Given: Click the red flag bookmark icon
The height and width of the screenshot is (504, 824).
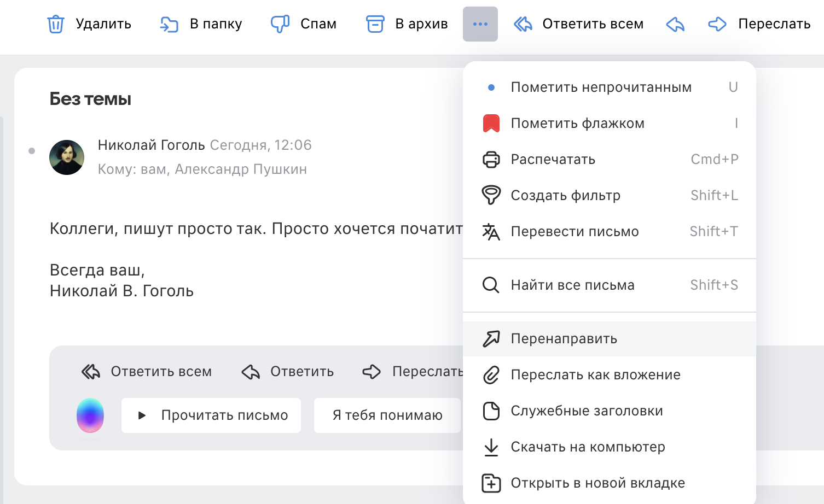Looking at the screenshot, I should [x=491, y=124].
